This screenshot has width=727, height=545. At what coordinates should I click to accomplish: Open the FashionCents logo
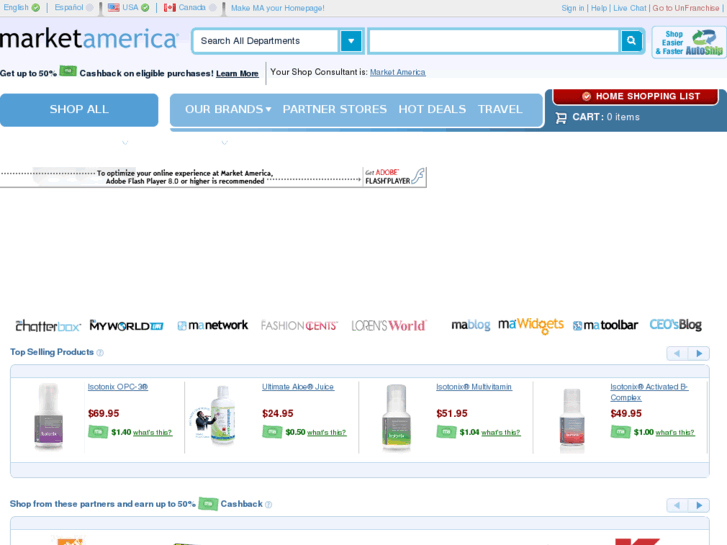(299, 326)
